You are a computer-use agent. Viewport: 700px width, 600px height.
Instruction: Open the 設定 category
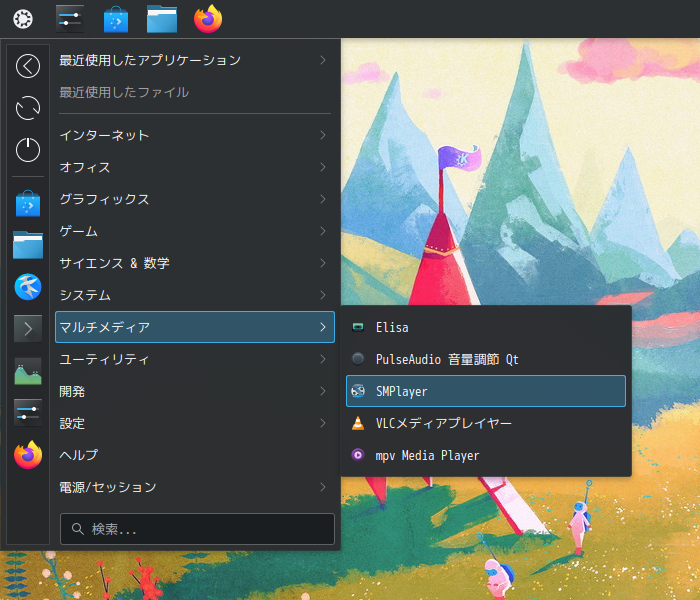coord(195,423)
